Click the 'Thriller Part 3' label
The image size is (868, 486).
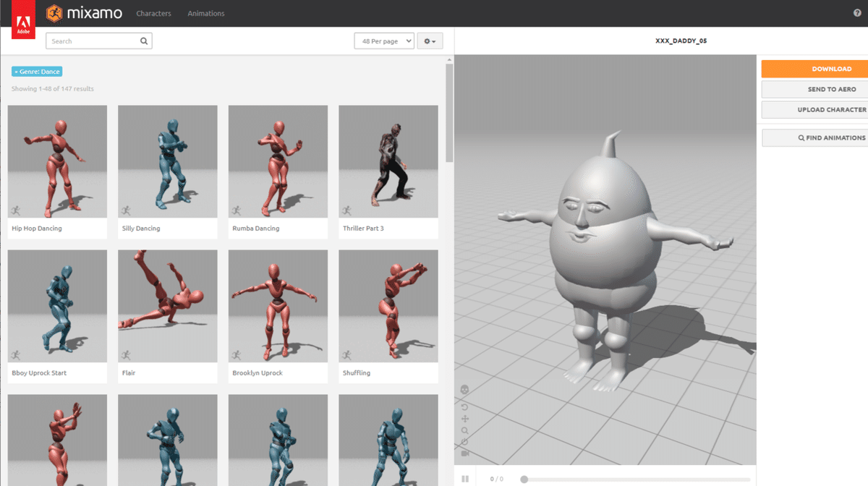(x=363, y=229)
